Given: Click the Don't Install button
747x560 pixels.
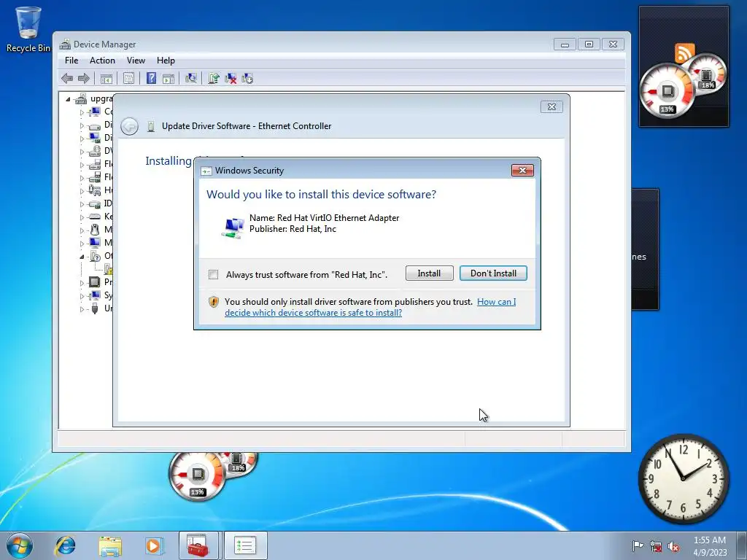Looking at the screenshot, I should point(493,273).
